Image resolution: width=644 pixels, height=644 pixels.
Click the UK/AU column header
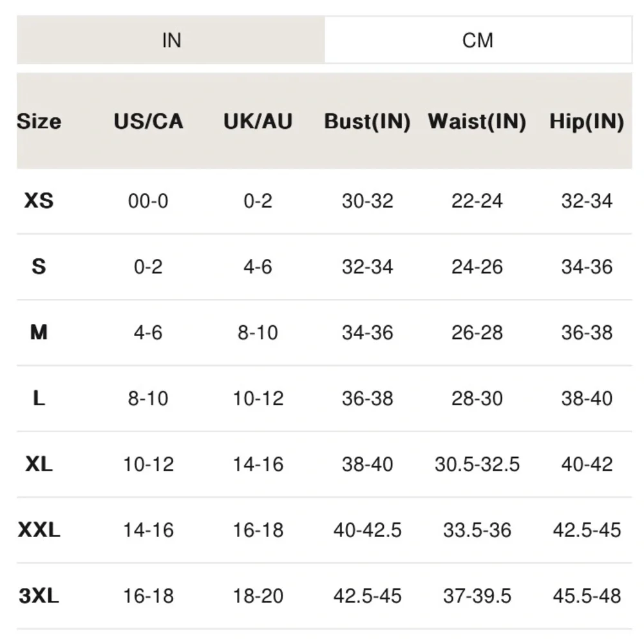coord(258,121)
